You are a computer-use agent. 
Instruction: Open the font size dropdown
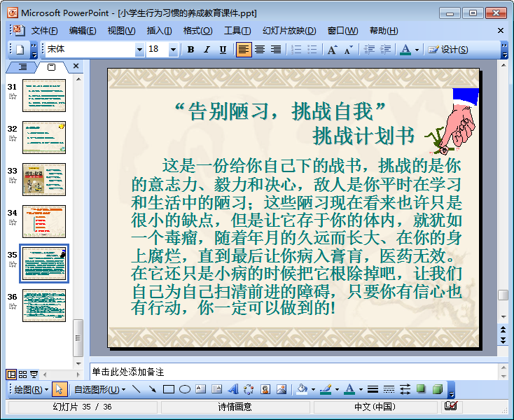pyautogui.click(x=174, y=50)
